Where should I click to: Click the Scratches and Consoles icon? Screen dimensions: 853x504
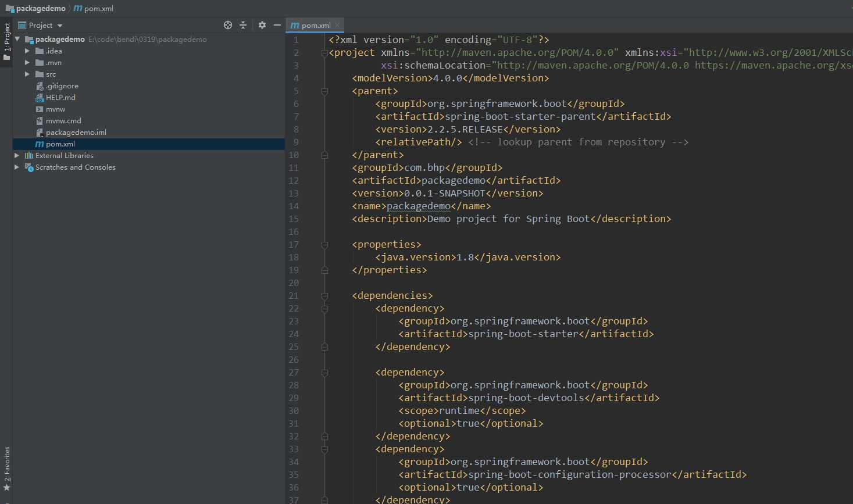[29, 167]
